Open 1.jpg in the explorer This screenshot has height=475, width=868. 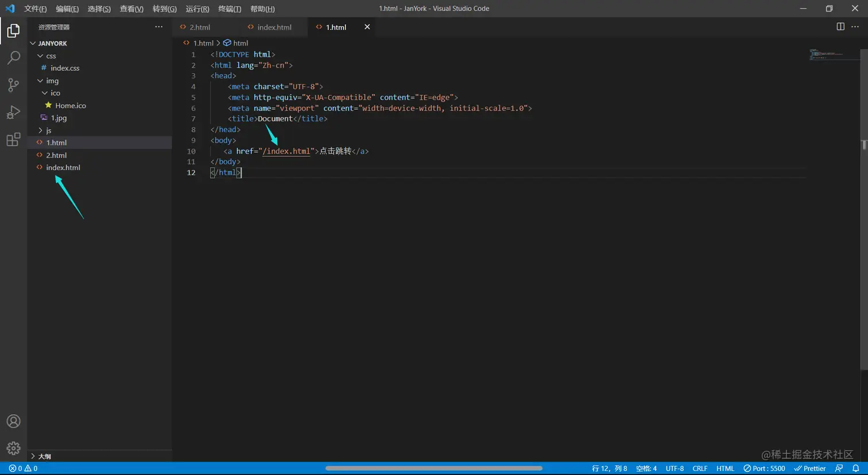(x=59, y=118)
